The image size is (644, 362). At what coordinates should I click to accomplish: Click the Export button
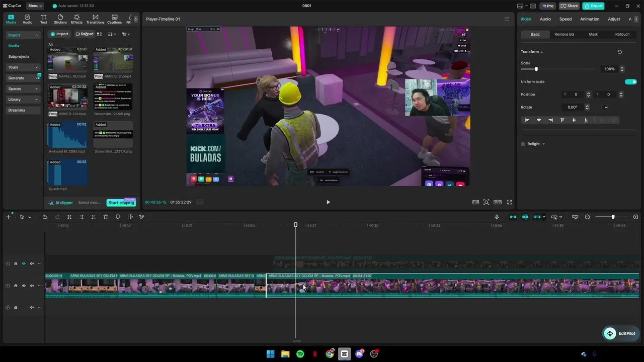(x=593, y=6)
